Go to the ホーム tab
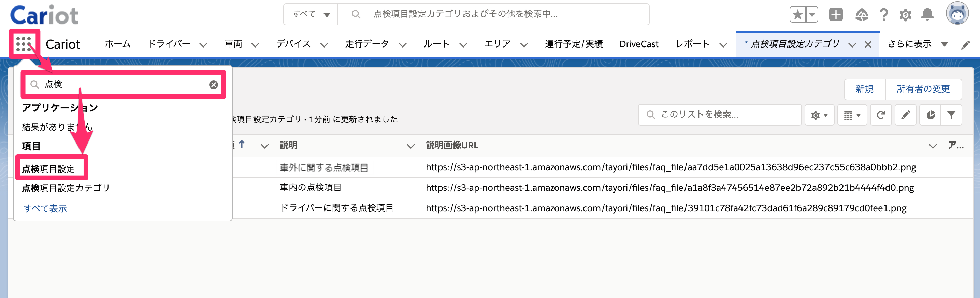The width and height of the screenshot is (980, 298). (x=118, y=44)
